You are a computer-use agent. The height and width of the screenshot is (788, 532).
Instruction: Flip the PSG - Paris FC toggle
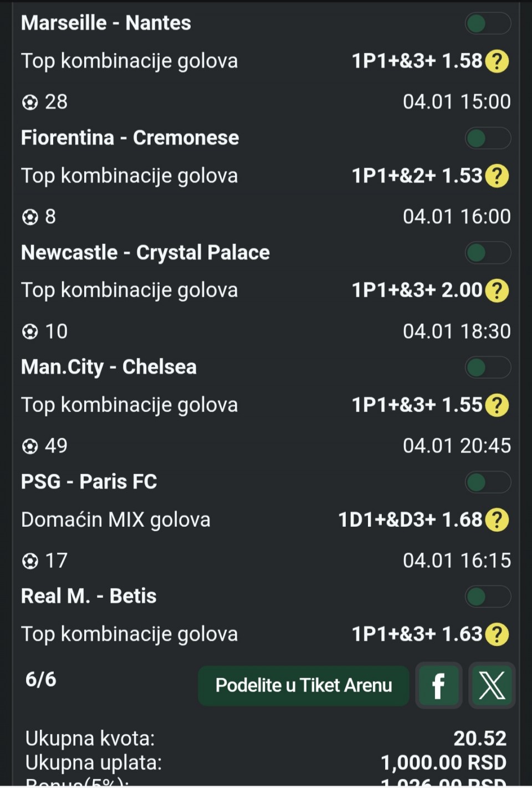point(487,482)
